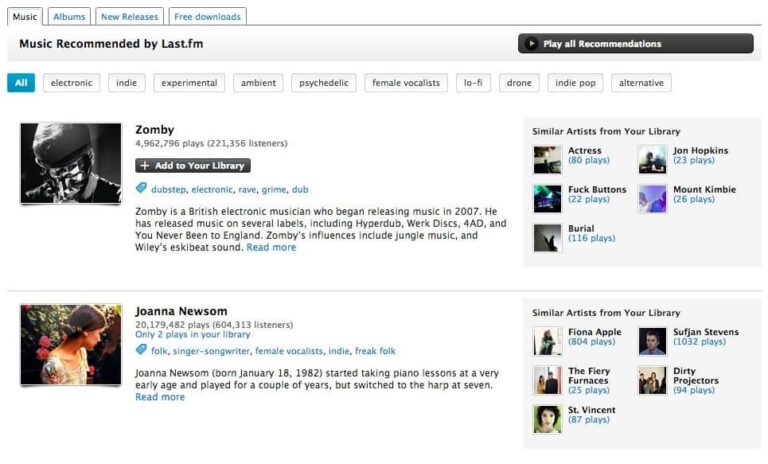The width and height of the screenshot is (768, 464).
Task: Filter recommendations by the drone tag
Action: tap(519, 83)
